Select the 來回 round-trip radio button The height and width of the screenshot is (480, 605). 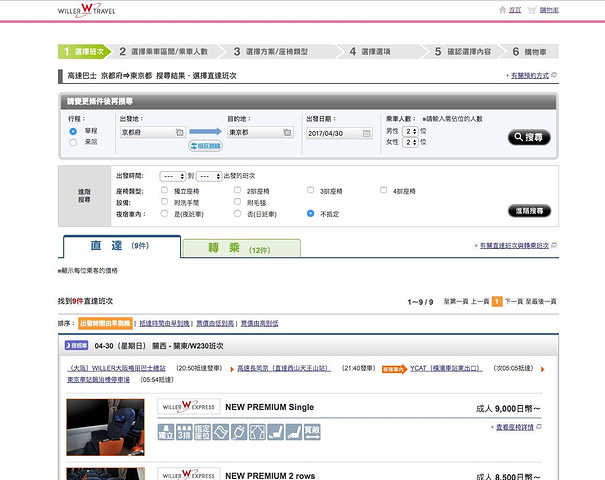coord(73,142)
